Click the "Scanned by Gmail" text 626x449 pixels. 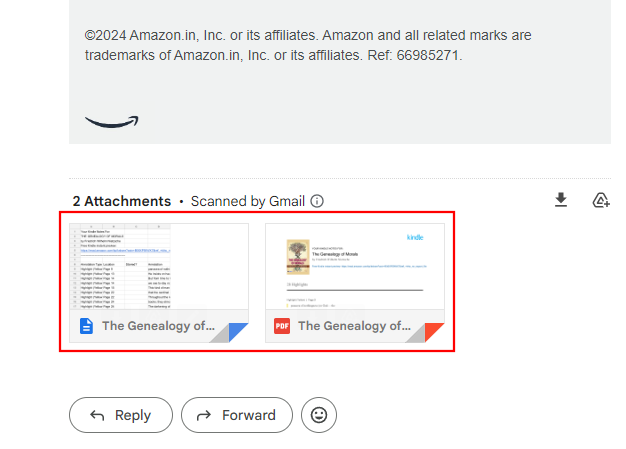pyautogui.click(x=247, y=201)
